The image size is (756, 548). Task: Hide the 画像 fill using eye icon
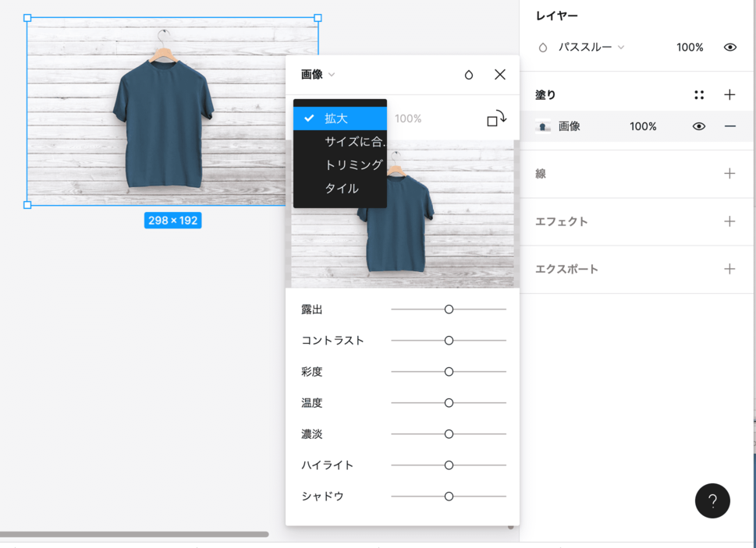pos(699,126)
